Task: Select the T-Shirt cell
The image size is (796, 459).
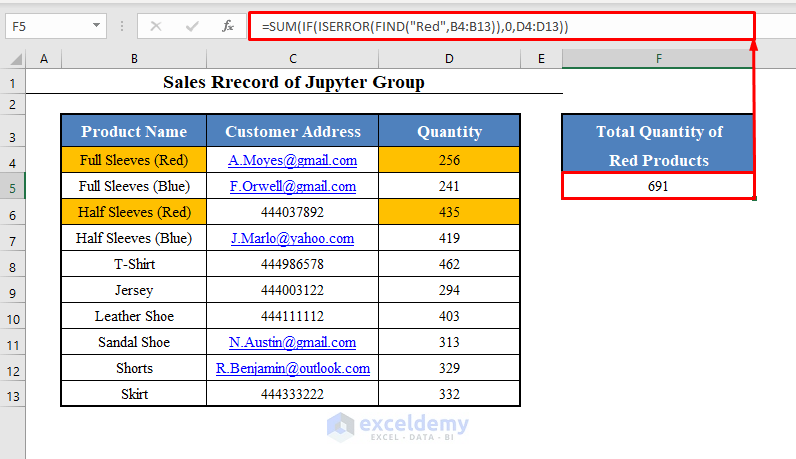Action: [x=134, y=264]
